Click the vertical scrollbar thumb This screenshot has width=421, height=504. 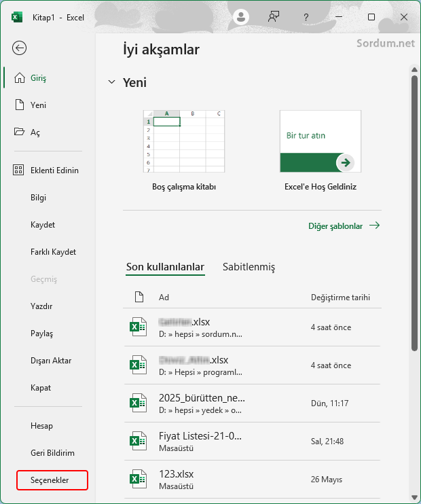point(414,213)
